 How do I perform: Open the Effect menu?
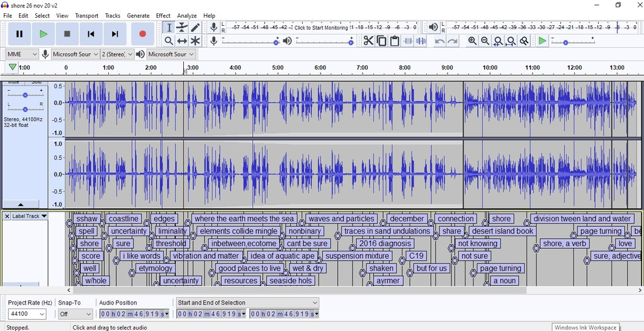(163, 15)
